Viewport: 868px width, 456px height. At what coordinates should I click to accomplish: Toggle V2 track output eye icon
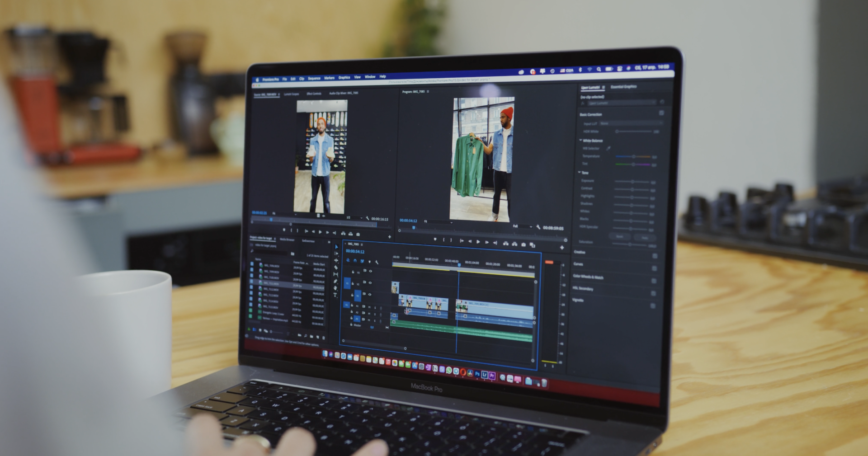pos(370,283)
